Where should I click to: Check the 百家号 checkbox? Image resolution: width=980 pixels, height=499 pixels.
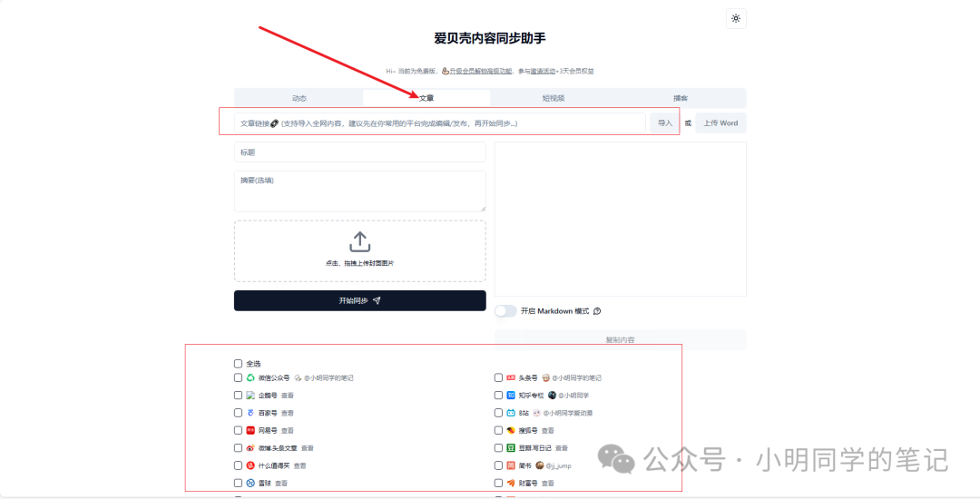coord(238,413)
